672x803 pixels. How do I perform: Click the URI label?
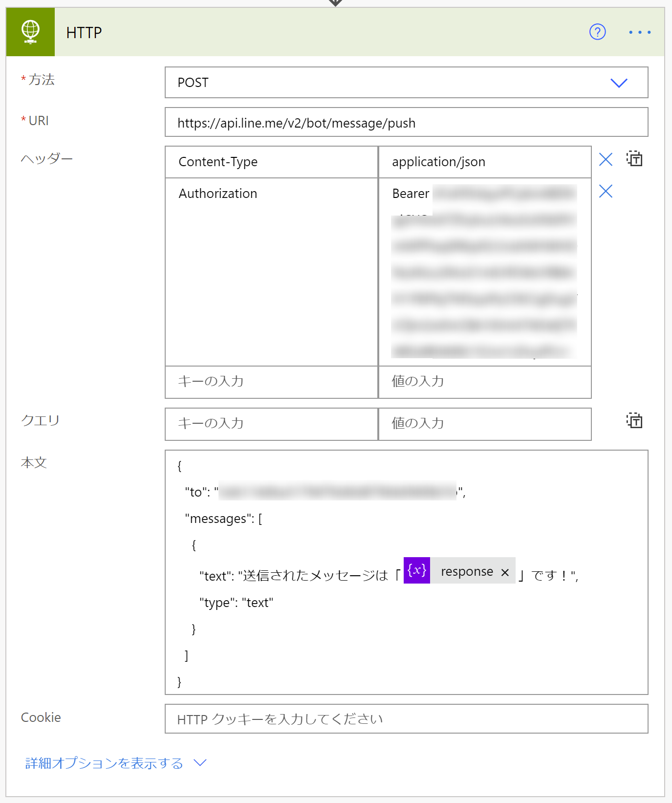39,121
